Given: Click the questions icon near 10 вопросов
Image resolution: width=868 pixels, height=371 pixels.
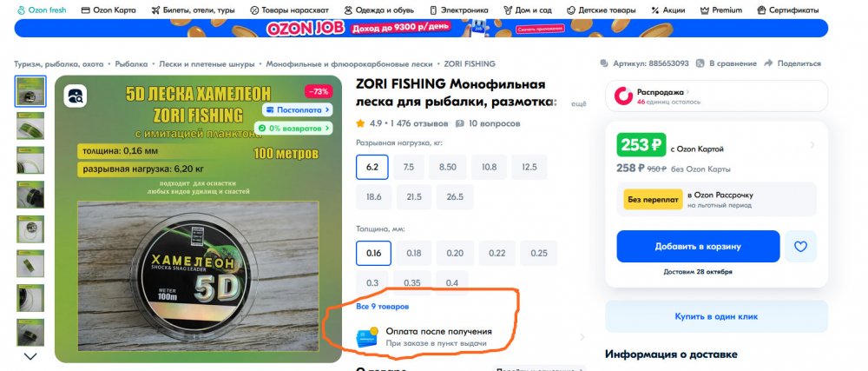Looking at the screenshot, I should (459, 123).
